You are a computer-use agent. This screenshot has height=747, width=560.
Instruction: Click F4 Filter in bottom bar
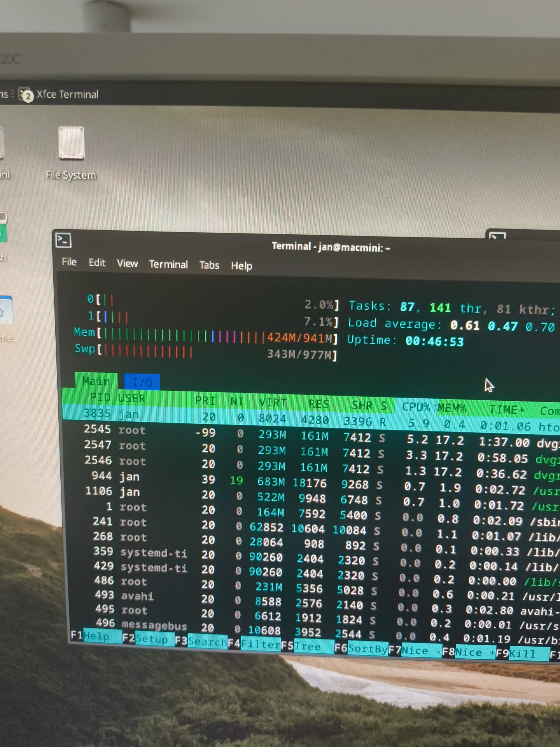(x=261, y=644)
